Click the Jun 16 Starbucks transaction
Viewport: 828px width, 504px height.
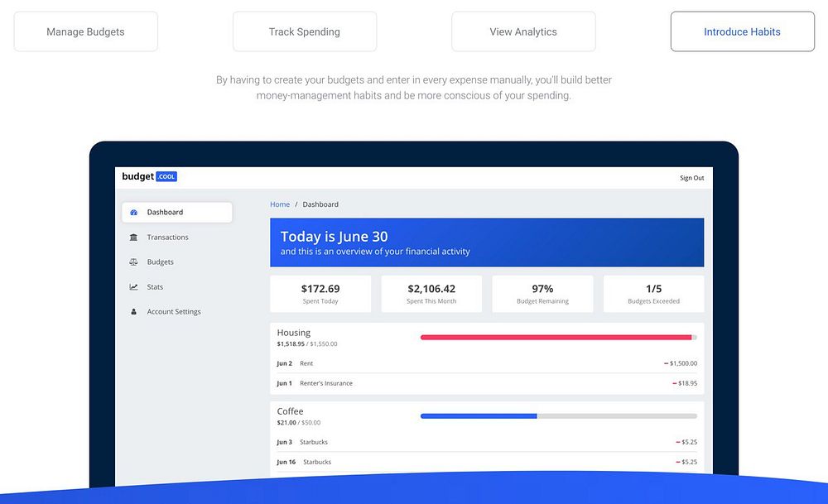(x=487, y=462)
